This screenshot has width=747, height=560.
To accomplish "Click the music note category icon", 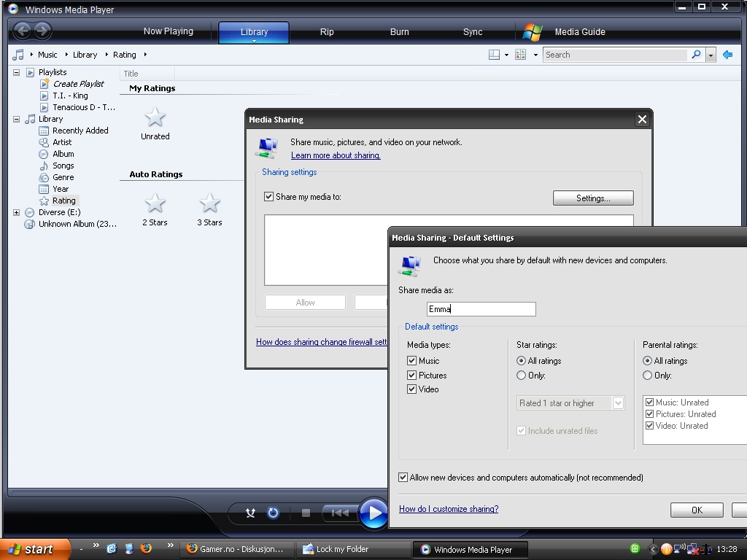I will pos(18,55).
